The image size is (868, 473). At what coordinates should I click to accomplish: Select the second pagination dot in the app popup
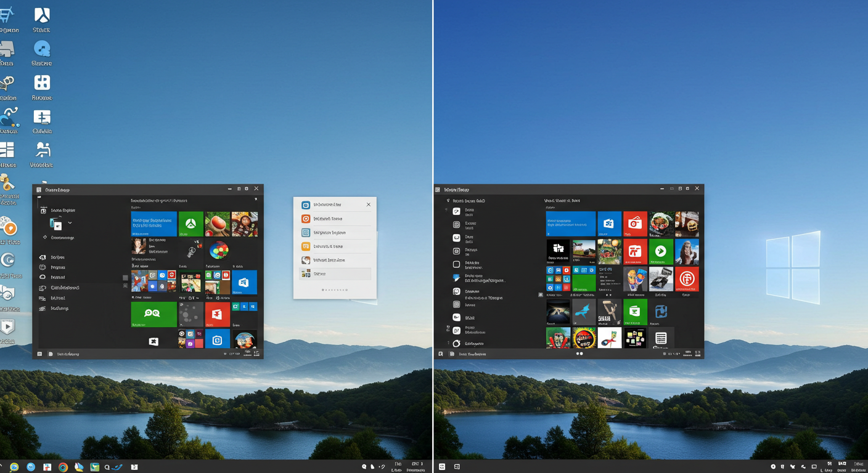point(327,289)
